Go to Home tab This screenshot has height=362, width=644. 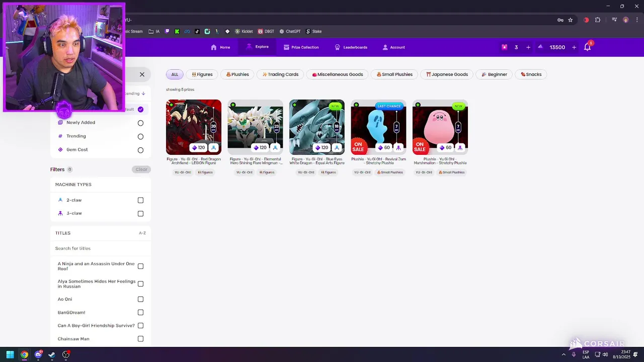tap(220, 47)
